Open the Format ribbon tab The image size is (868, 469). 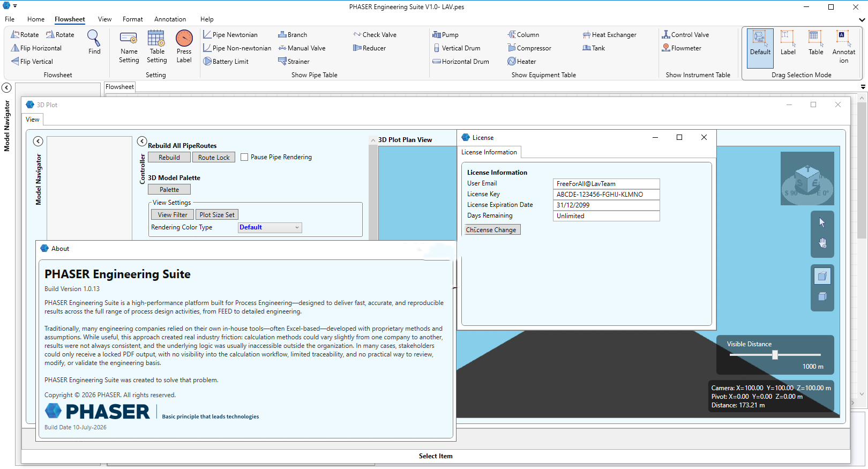[132, 19]
